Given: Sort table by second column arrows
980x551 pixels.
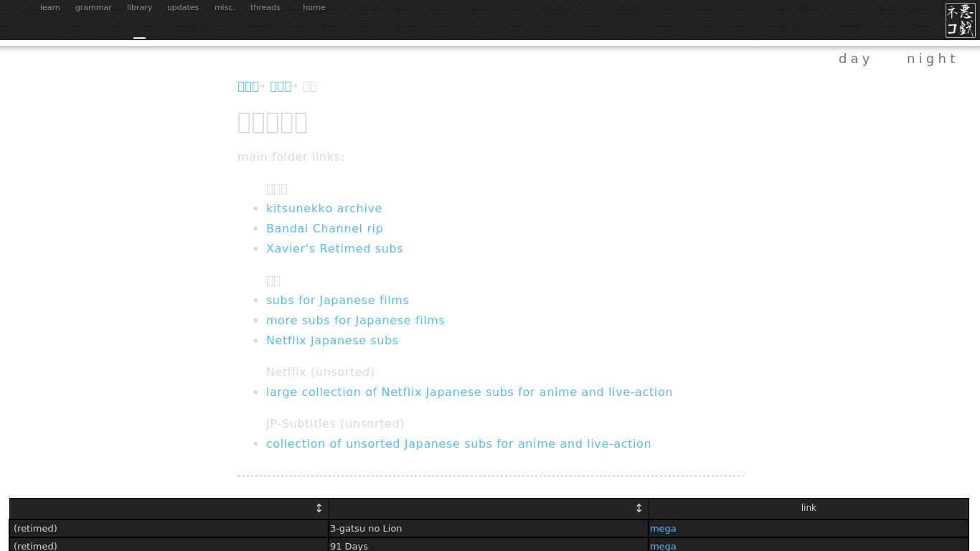Looking at the screenshot, I should point(639,508).
